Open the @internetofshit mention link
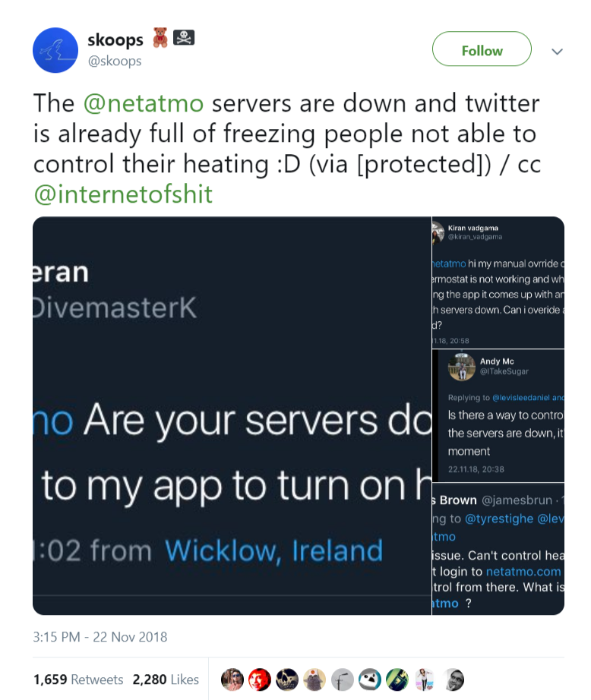 [x=123, y=194]
